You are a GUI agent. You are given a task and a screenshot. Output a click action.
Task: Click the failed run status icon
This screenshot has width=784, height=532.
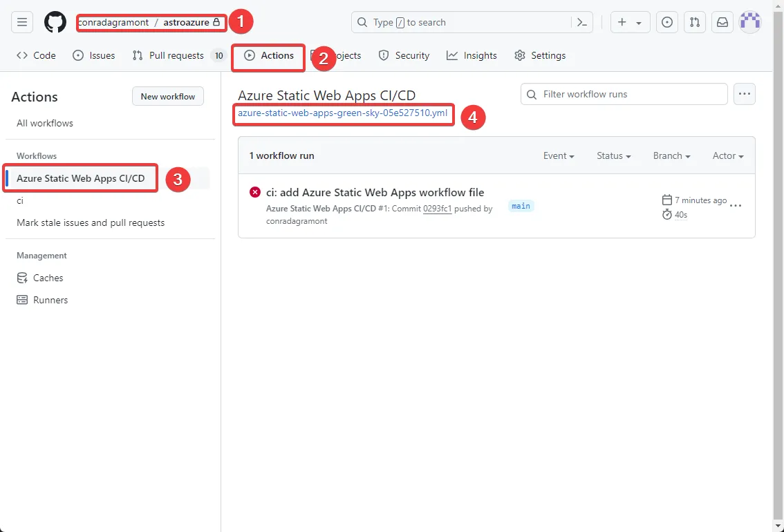tap(255, 192)
